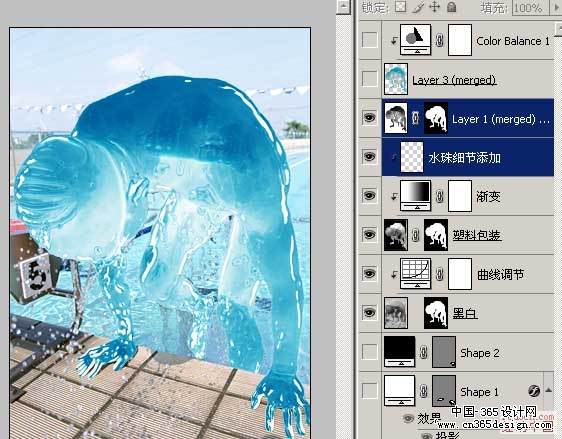This screenshot has width=562, height=439.
Task: Click Color Balance 1 mask link icon
Action: 439,40
